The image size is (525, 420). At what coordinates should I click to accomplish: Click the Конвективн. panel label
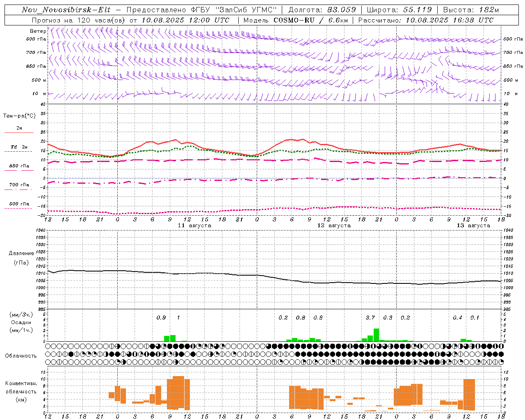(x=21, y=383)
